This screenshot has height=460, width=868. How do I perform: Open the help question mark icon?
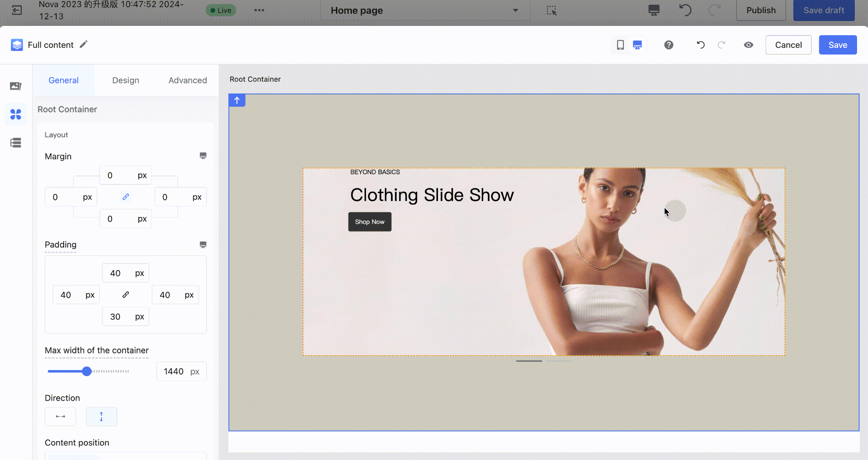tap(669, 45)
